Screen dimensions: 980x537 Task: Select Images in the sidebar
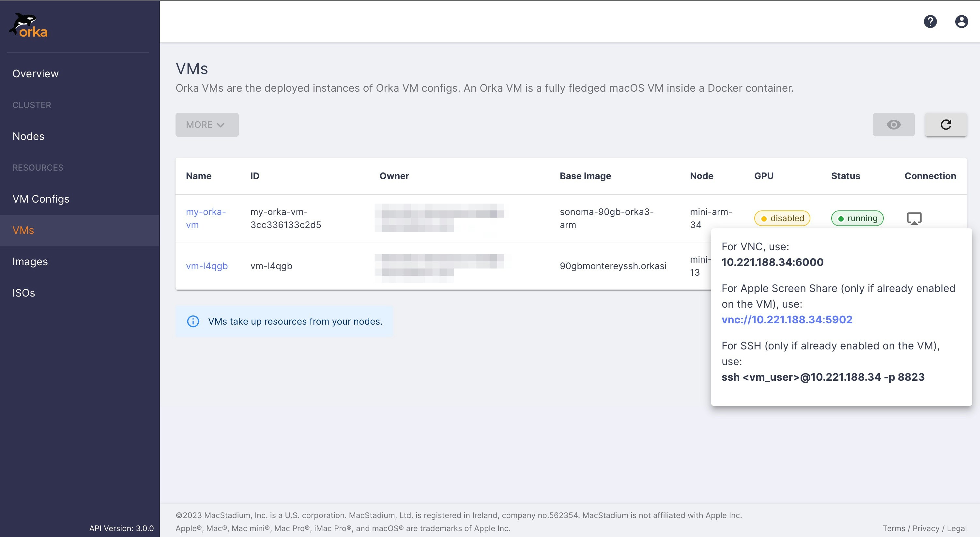(x=30, y=262)
